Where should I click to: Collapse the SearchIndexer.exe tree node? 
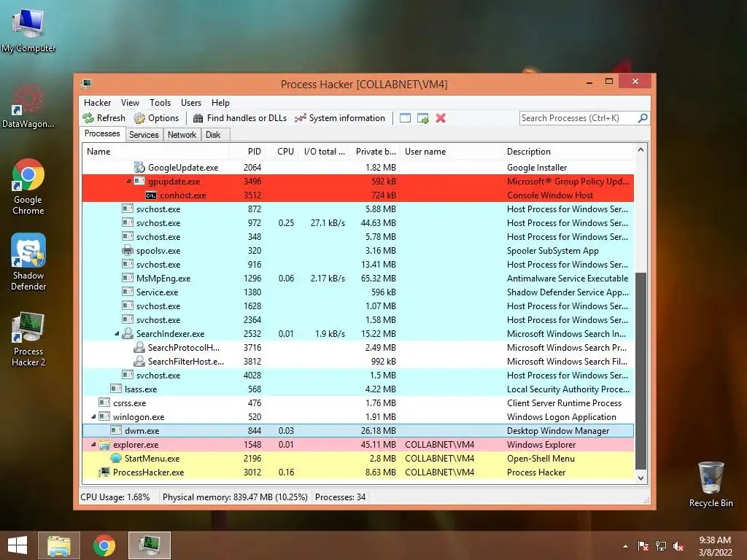(x=117, y=334)
